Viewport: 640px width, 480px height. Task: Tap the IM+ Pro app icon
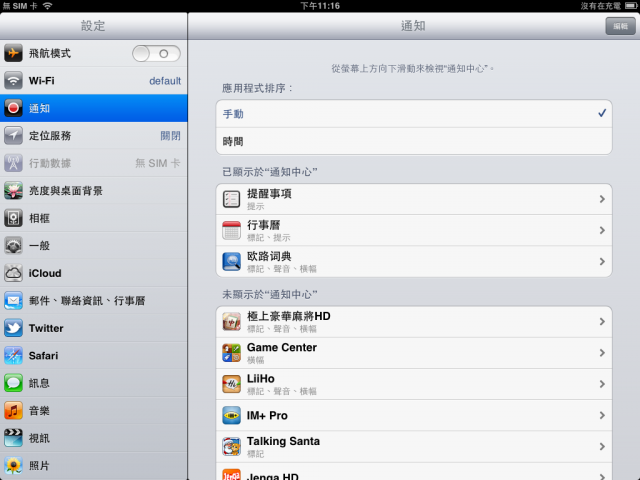231,415
